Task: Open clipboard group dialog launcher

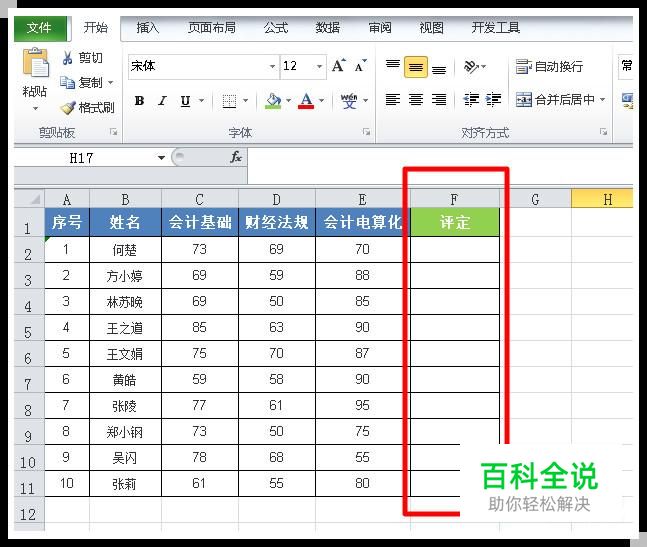Action: 113,132
